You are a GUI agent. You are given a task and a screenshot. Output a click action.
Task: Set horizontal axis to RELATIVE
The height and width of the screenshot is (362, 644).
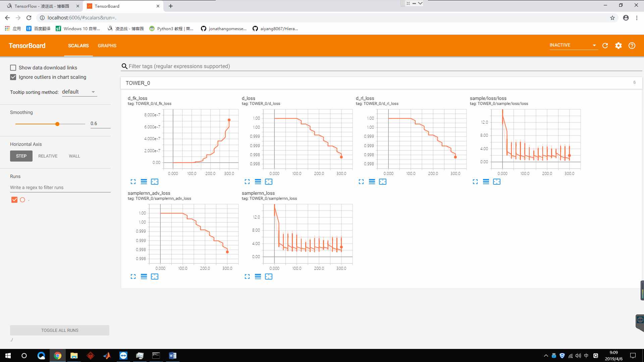(x=48, y=156)
